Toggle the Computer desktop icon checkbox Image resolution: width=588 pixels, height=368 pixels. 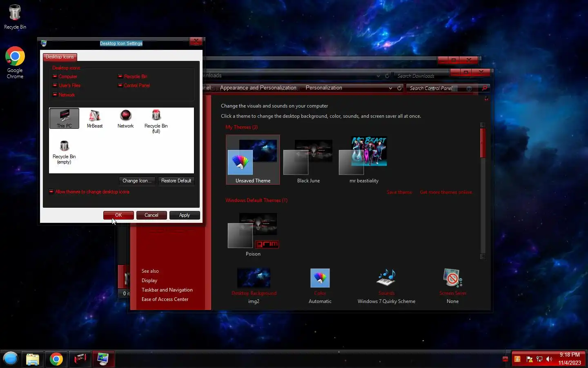point(55,76)
